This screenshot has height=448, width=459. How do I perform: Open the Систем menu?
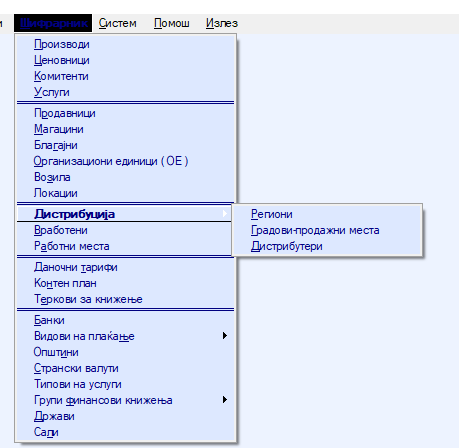[117, 23]
